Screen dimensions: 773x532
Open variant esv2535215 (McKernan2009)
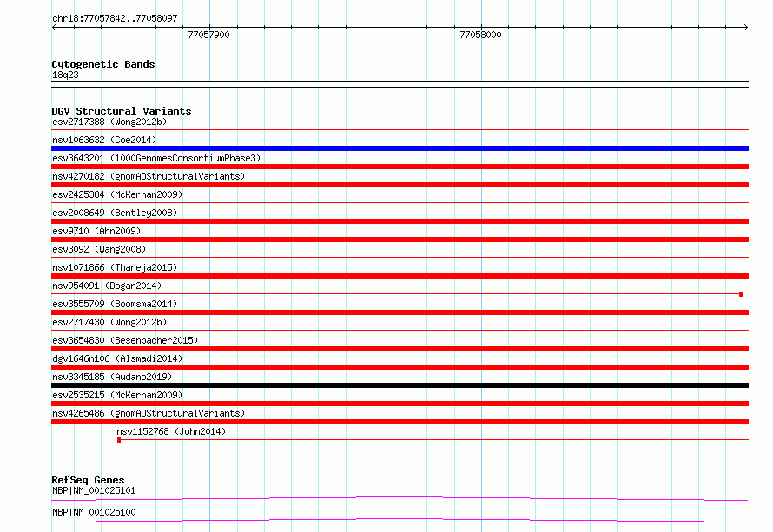(x=117, y=395)
